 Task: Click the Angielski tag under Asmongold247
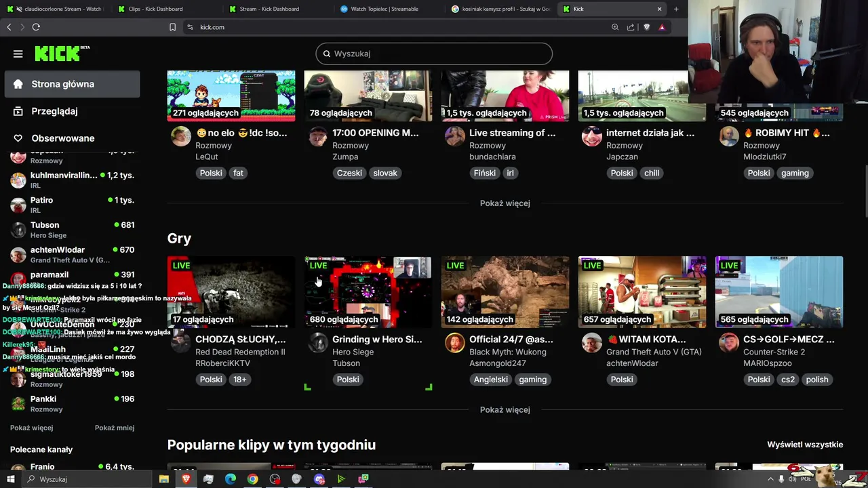(x=491, y=380)
